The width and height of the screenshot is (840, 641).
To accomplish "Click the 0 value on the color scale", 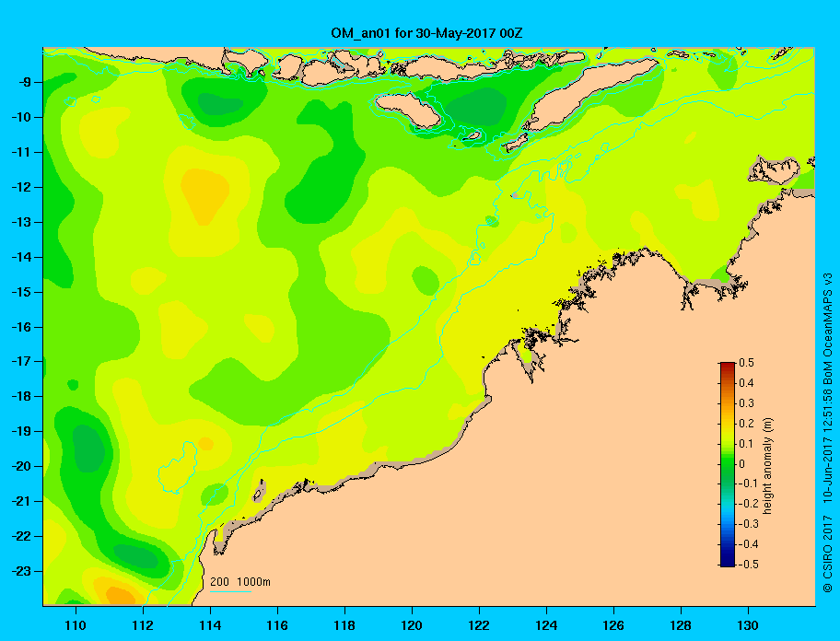I will [742, 464].
